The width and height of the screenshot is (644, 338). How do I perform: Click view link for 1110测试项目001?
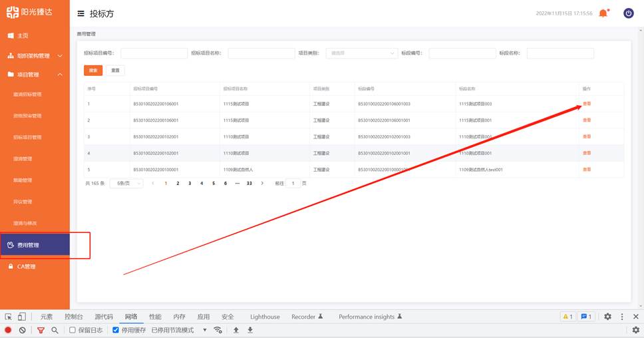tap(587, 153)
